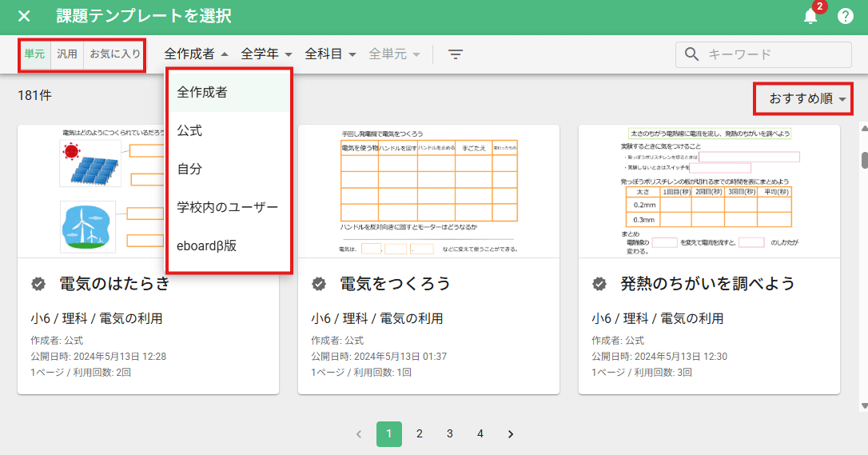
Task: Open the おすすめ順 sort dropdown
Action: [808, 99]
